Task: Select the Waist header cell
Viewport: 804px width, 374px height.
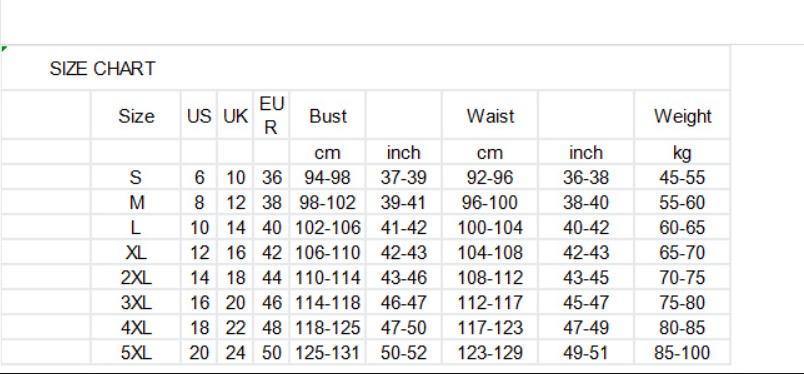Action: click(490, 115)
